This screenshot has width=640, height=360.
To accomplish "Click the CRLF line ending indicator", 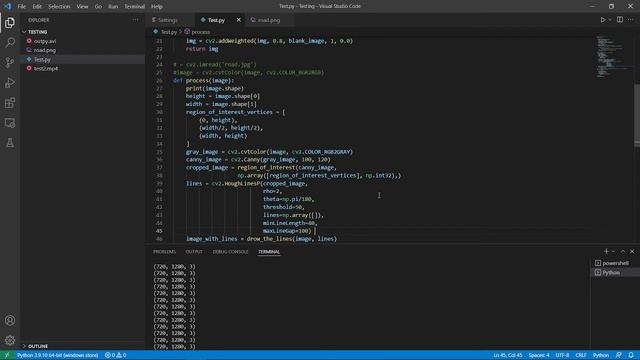I will pyautogui.click(x=580, y=355).
